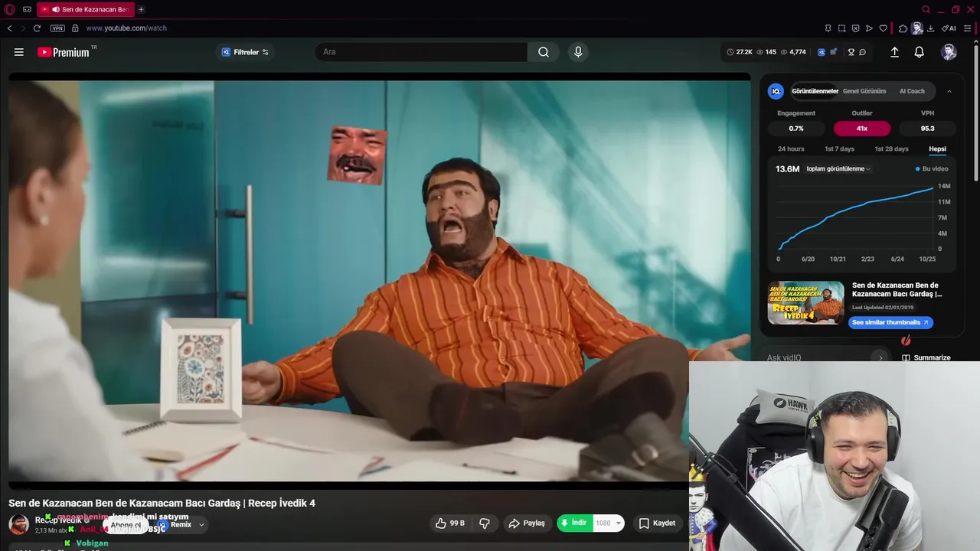Switch to the AI Coach tab
The width and height of the screenshot is (980, 551).
tap(912, 91)
